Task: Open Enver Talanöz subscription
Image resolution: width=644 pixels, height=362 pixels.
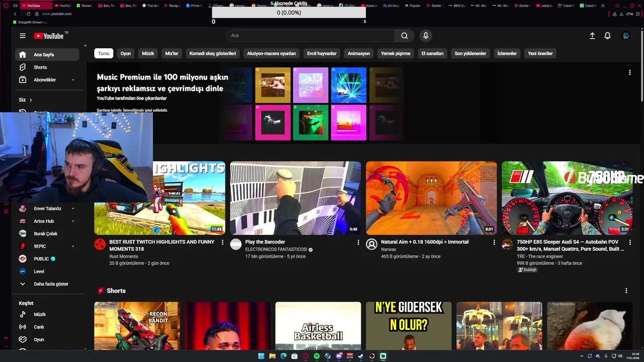Action: click(x=47, y=209)
